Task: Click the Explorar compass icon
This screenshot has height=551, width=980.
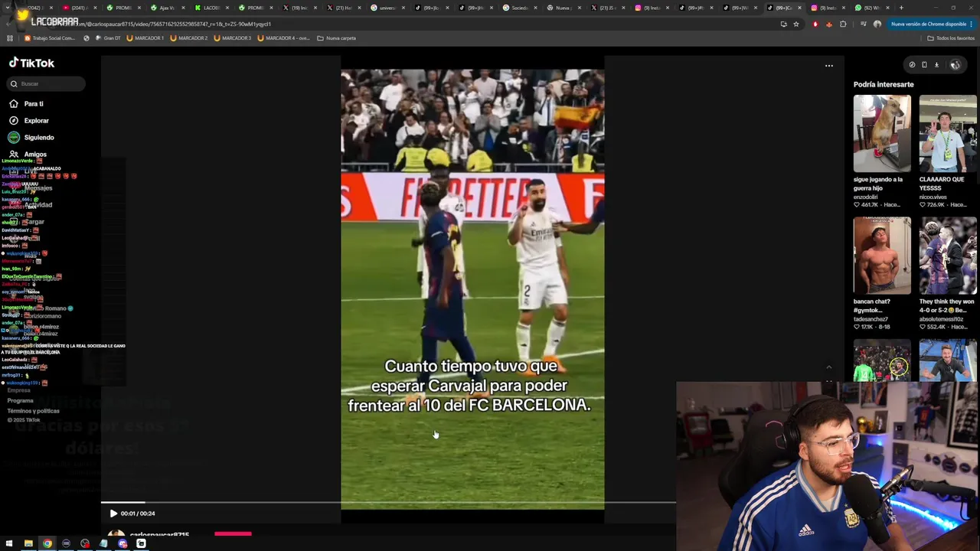Action: tap(14, 120)
